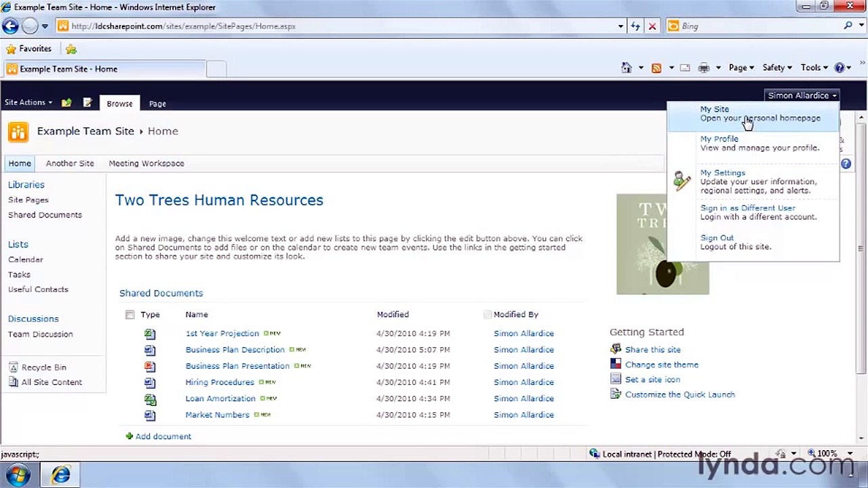The width and height of the screenshot is (868, 488).
Task: Open the Business Plan Description document
Action: 235,350
